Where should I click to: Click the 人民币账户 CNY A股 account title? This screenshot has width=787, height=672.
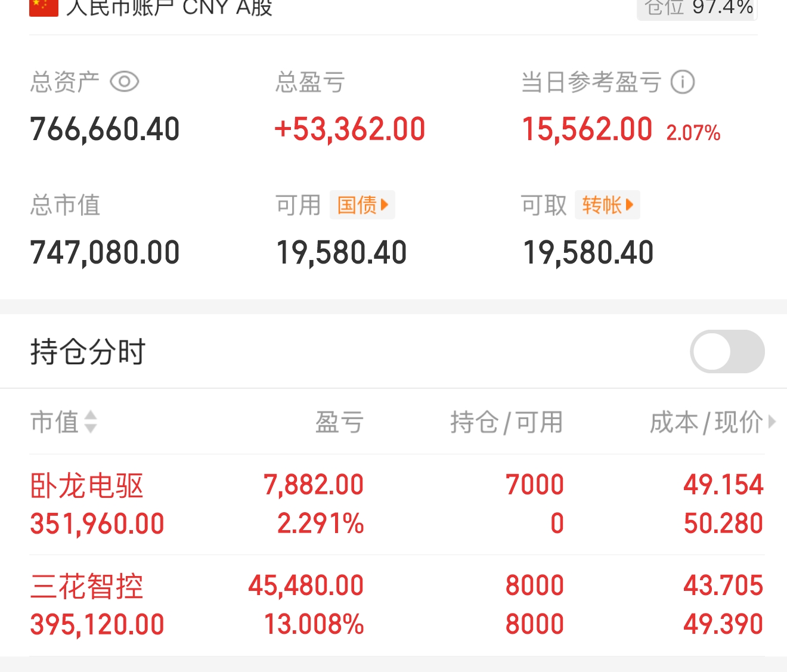(169, 8)
